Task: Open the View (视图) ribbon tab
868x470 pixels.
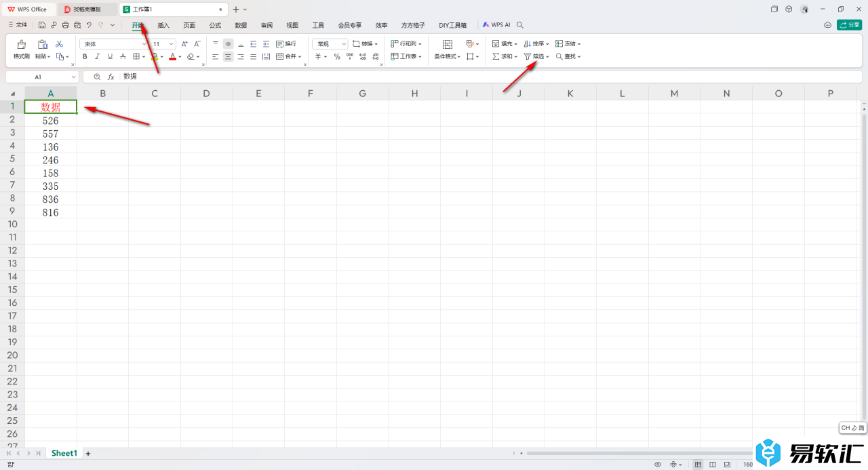Action: 292,25
